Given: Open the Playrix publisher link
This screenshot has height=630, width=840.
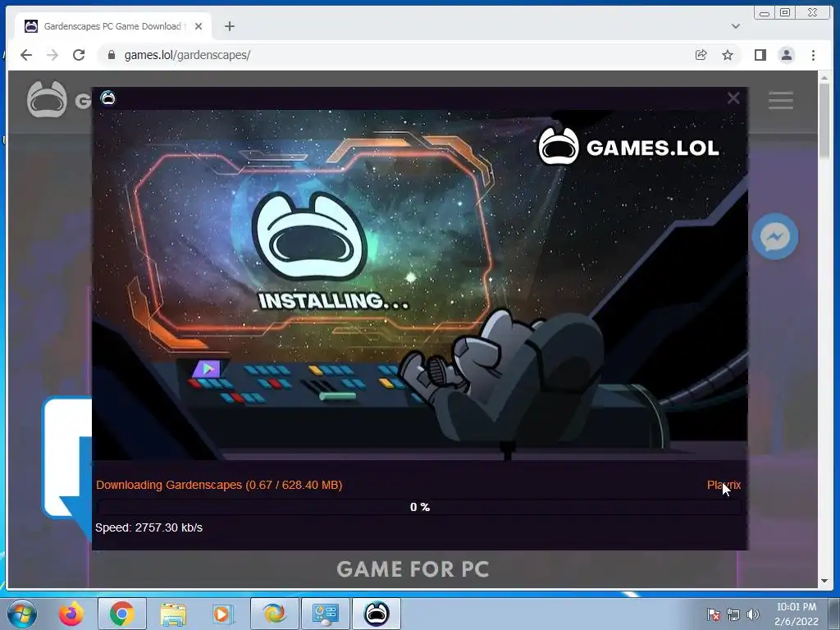Looking at the screenshot, I should (x=724, y=485).
